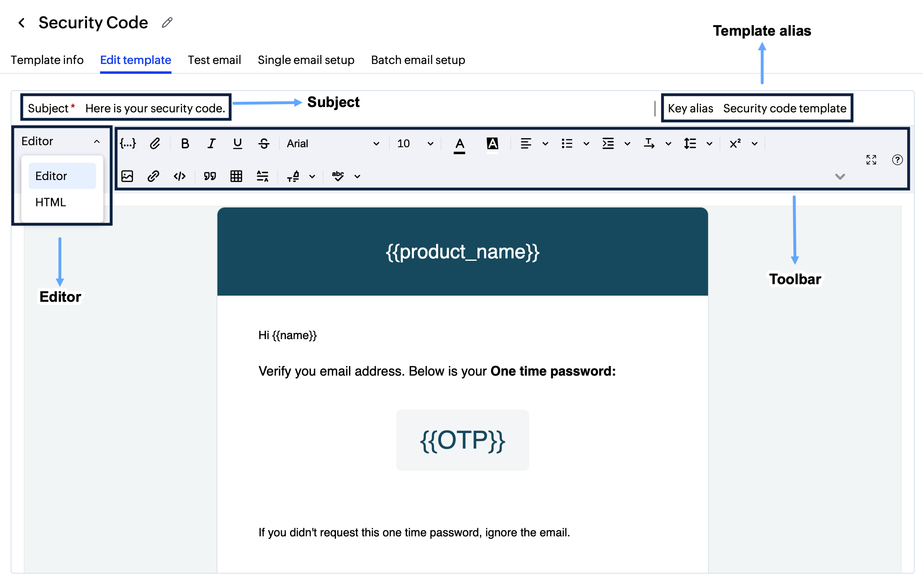Enable the font color highlight option
The width and height of the screenshot is (923, 588).
tap(459, 143)
